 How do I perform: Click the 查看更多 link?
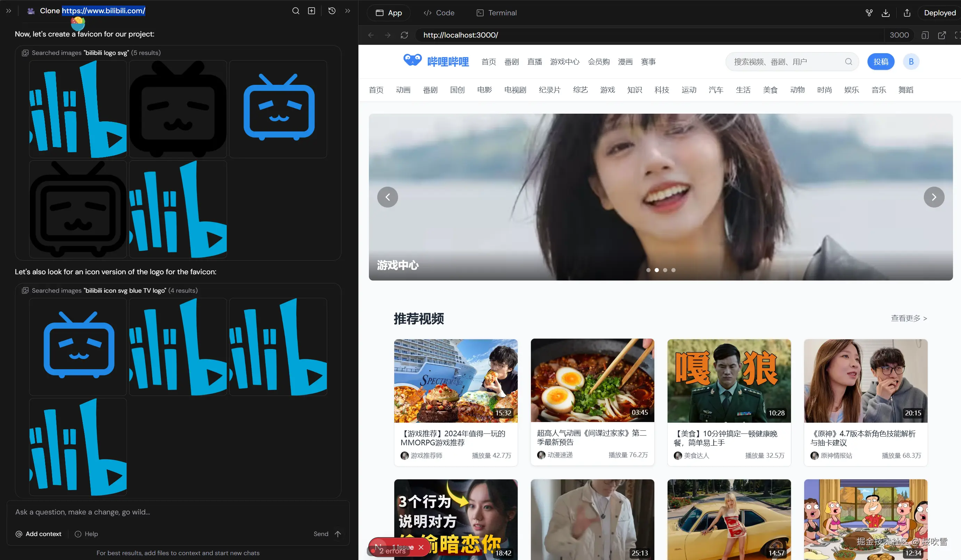click(x=908, y=318)
